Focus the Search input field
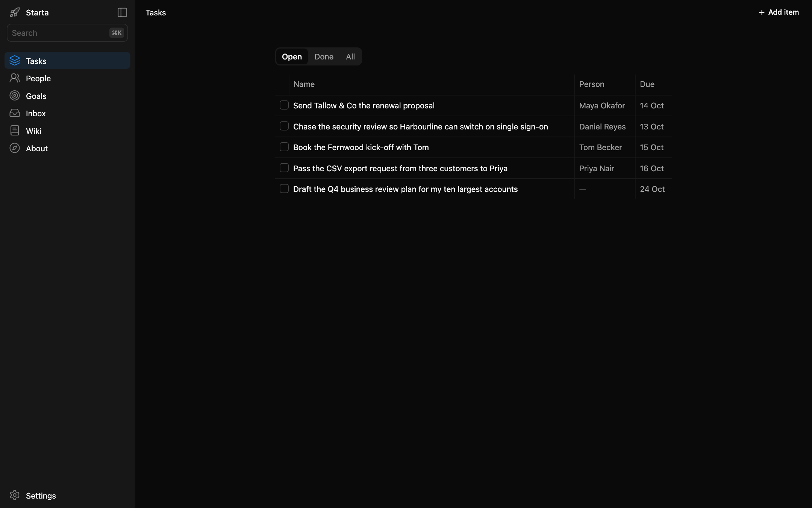812x508 pixels. (x=67, y=33)
